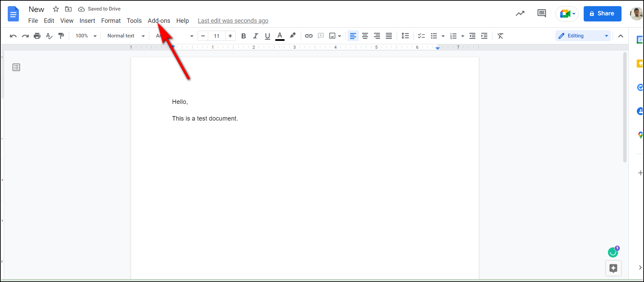Add a comment from the toolbar
This screenshot has width=644, height=282.
[321, 36]
